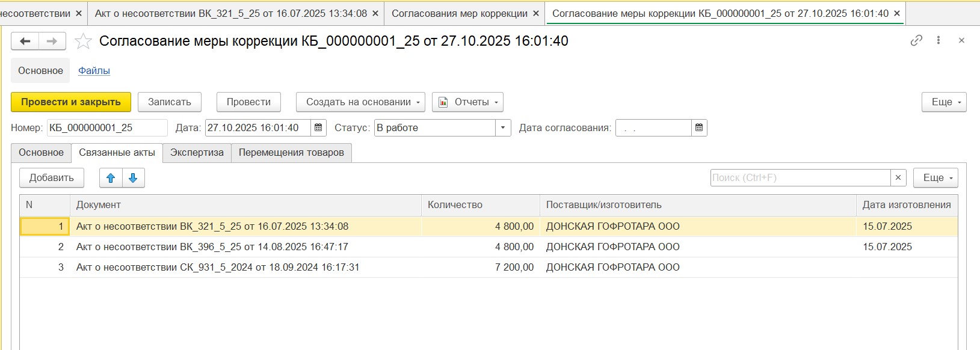Select row with Акт ВК_396_5_25
The height and width of the screenshot is (350, 980).
tap(212, 247)
